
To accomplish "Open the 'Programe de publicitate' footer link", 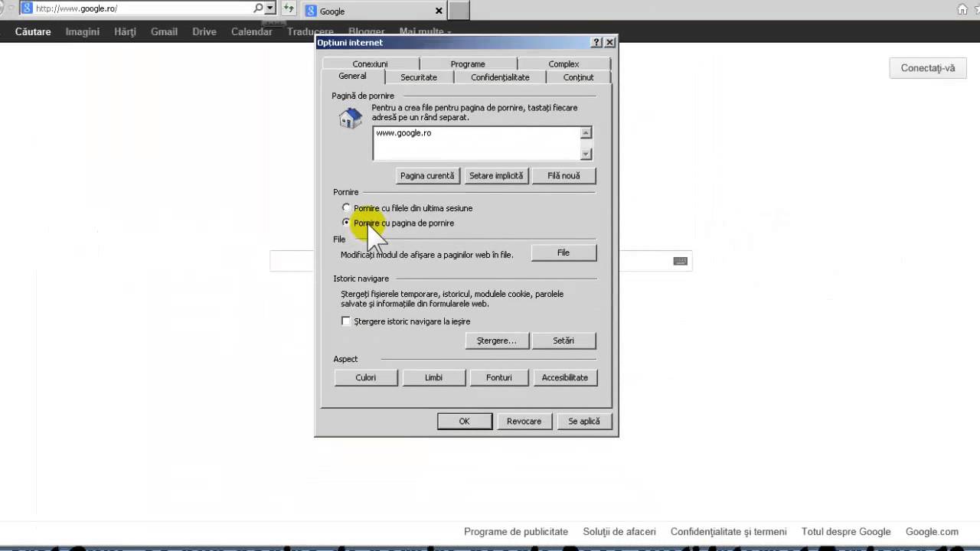I will 516,532.
